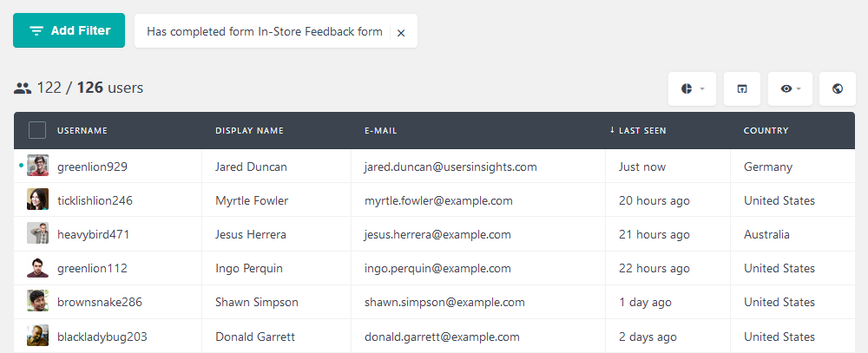This screenshot has width=868, height=353.
Task: Open the pie chart segments dropdown
Action: 692,88
